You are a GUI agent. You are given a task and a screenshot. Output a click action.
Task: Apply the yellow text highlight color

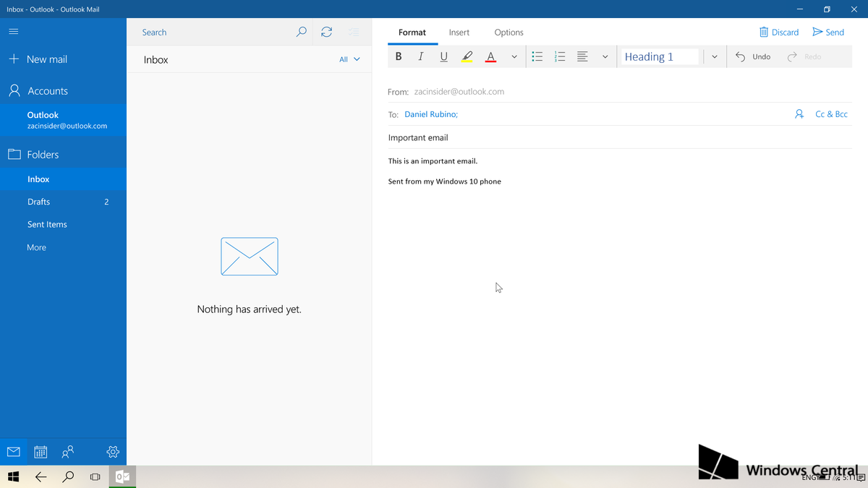tap(467, 56)
